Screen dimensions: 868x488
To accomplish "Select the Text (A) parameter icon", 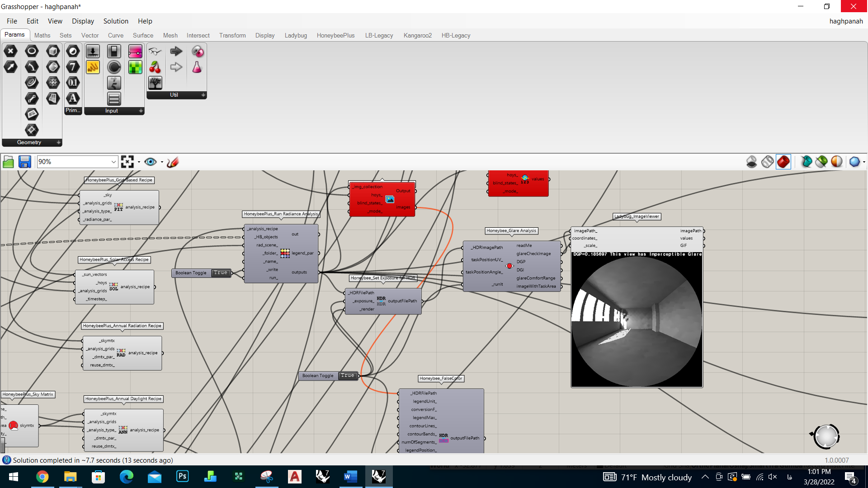I will pos(73,99).
